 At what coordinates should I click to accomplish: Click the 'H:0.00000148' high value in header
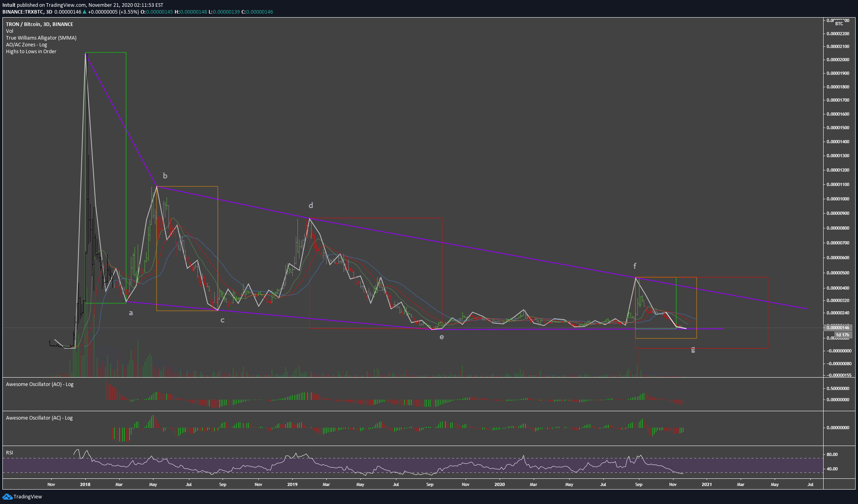pyautogui.click(x=191, y=12)
